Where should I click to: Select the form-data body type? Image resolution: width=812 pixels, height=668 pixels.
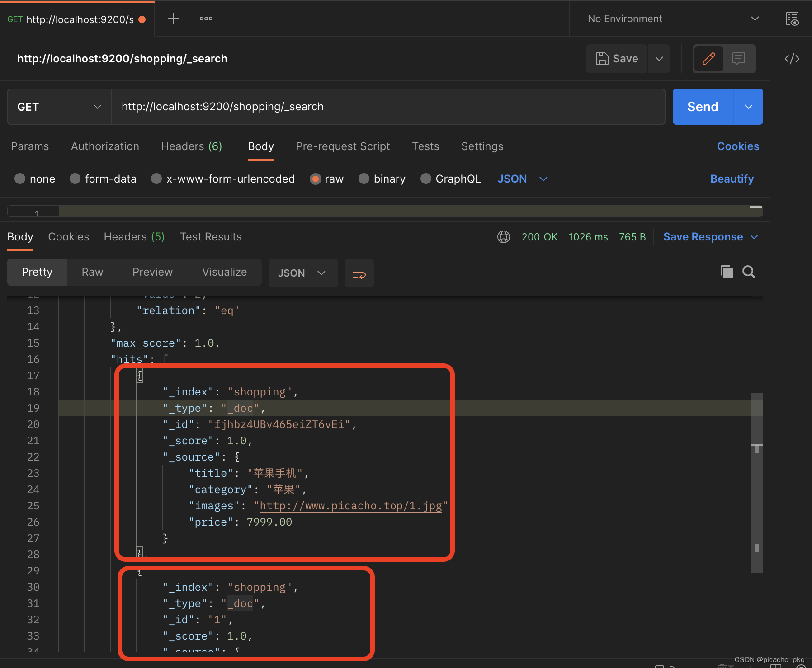click(x=75, y=179)
